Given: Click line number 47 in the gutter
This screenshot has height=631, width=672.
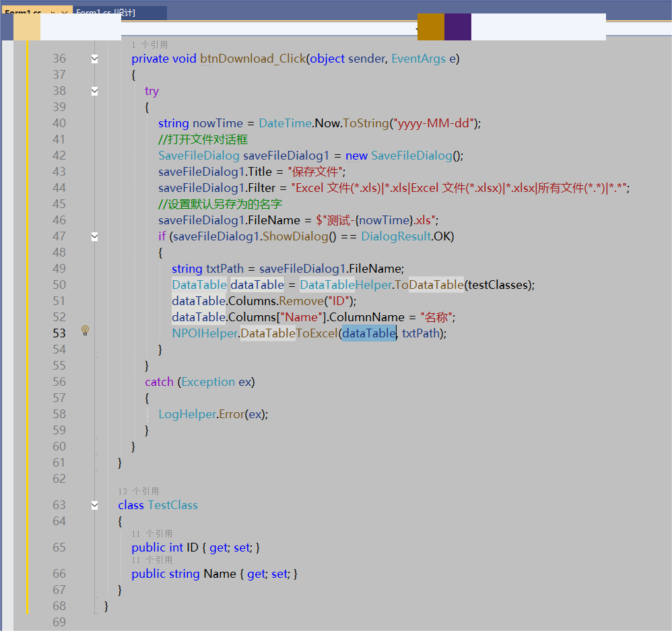Looking at the screenshot, I should pos(59,236).
